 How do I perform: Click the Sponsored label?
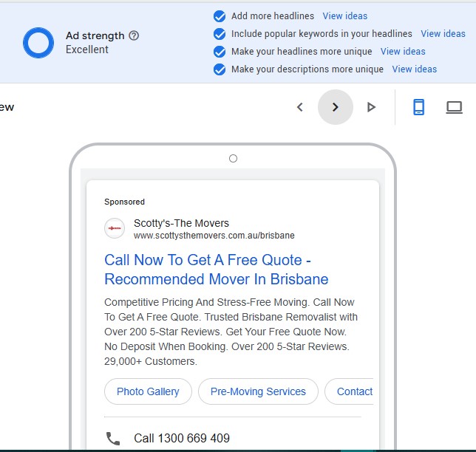pyautogui.click(x=124, y=202)
